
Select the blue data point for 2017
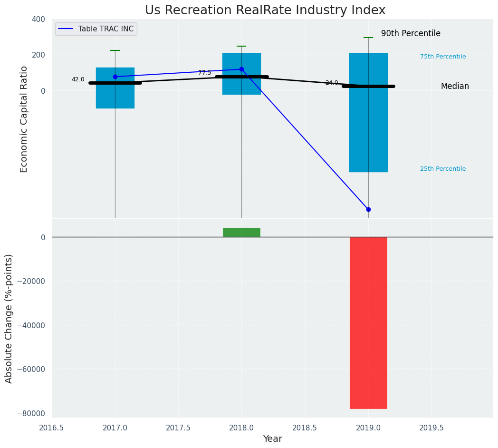pyautogui.click(x=115, y=77)
